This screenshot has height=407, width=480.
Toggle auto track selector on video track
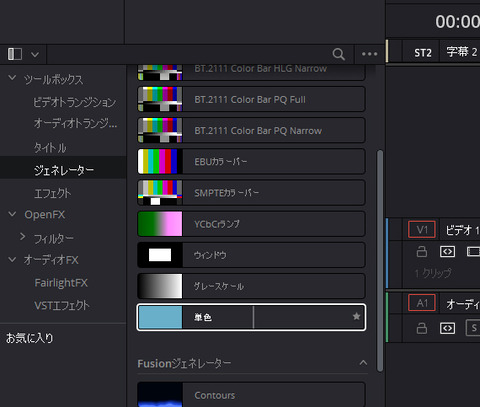pos(447,252)
